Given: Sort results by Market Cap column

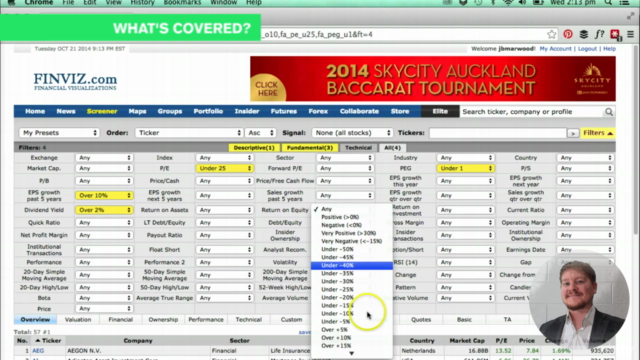Looking at the screenshot, I should coord(467,340).
